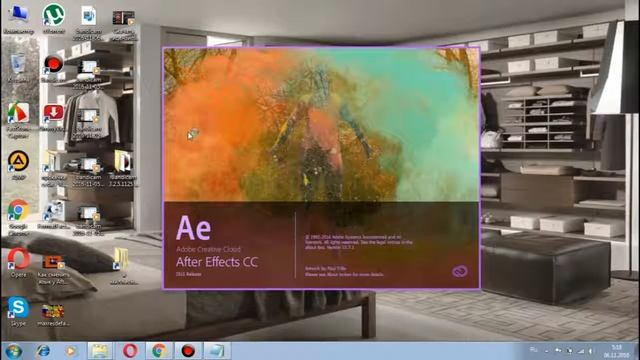Open the Windows Start menu
The width and height of the screenshot is (640, 360).
point(13,351)
